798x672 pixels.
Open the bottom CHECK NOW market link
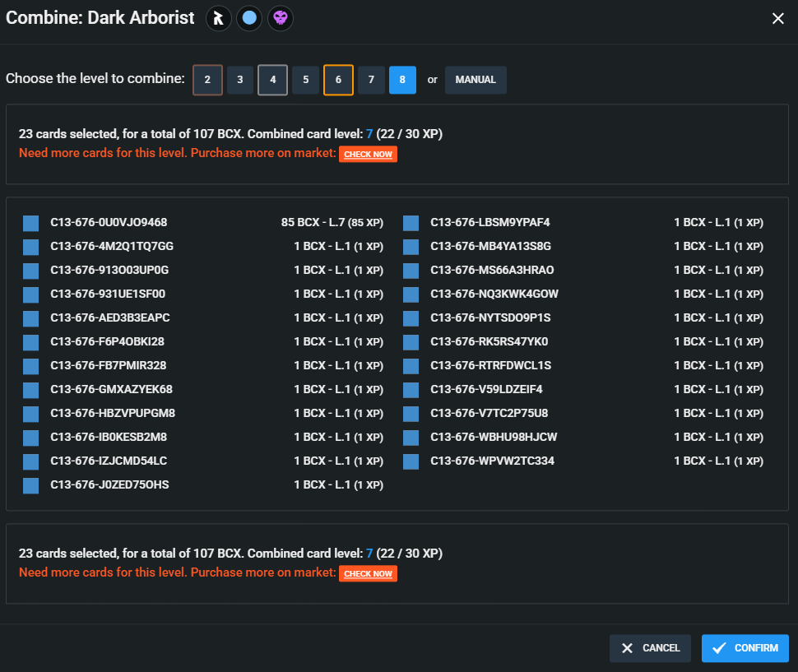pos(368,573)
